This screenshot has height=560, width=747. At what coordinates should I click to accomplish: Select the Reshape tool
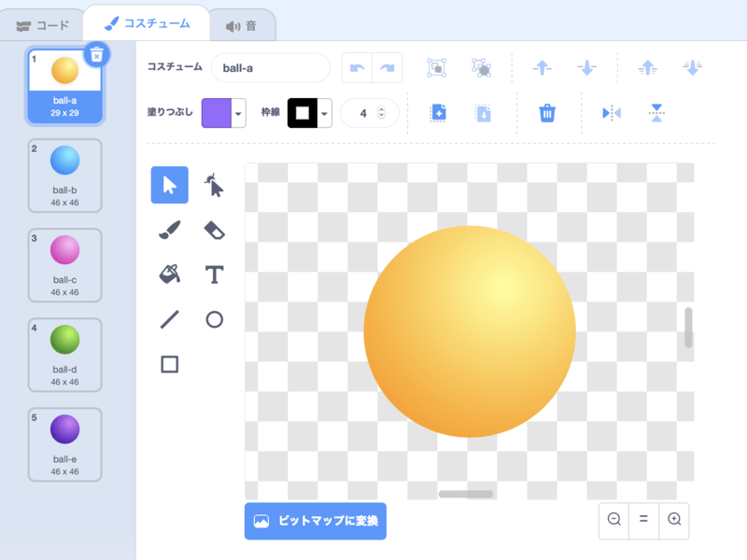pos(215,186)
